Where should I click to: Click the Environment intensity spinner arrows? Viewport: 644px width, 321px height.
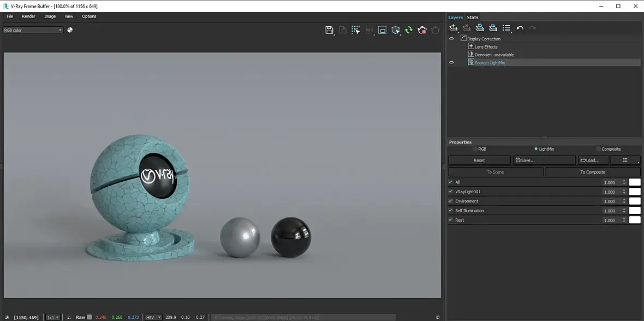pos(624,201)
